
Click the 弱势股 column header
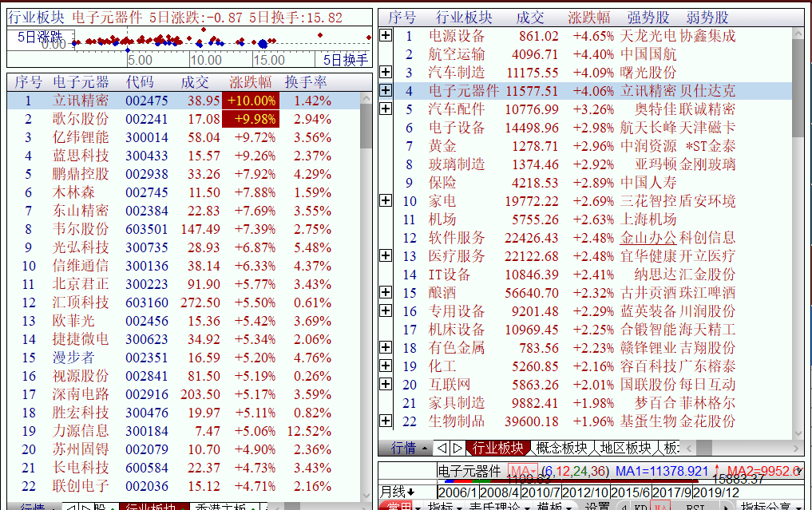pos(707,18)
